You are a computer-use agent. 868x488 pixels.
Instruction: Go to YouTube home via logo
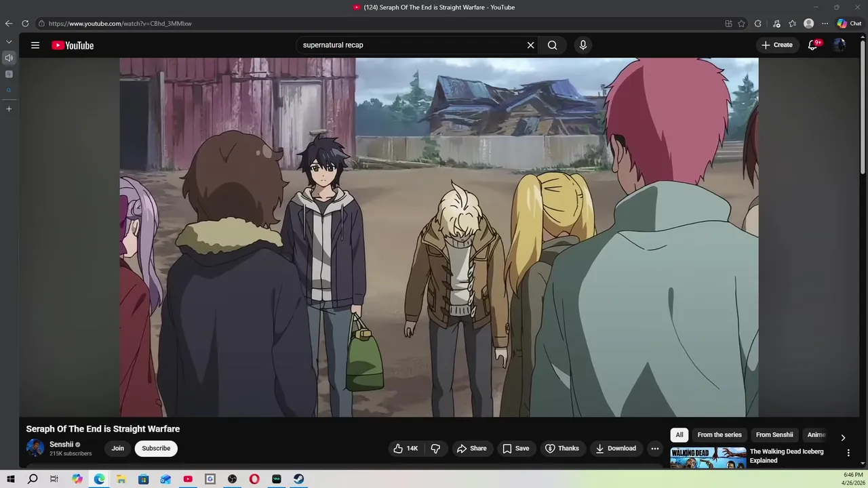(x=73, y=45)
